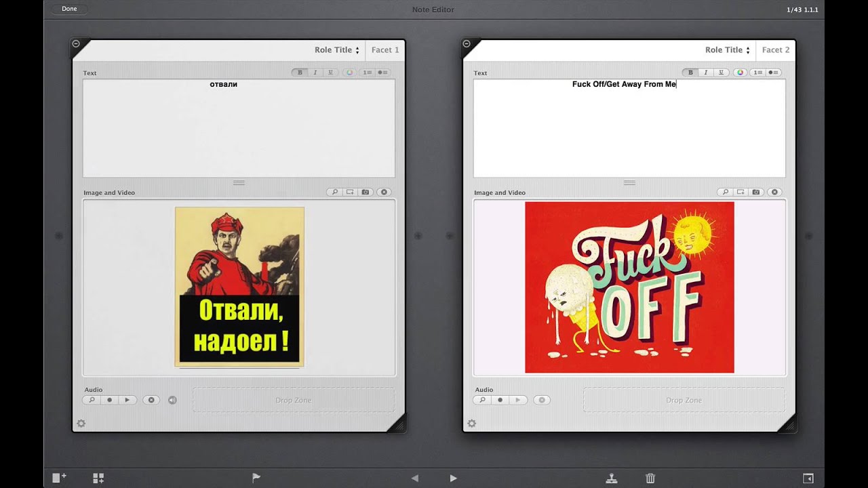
Task: Open the Role Title dropdown on Facet 2
Action: click(728, 50)
